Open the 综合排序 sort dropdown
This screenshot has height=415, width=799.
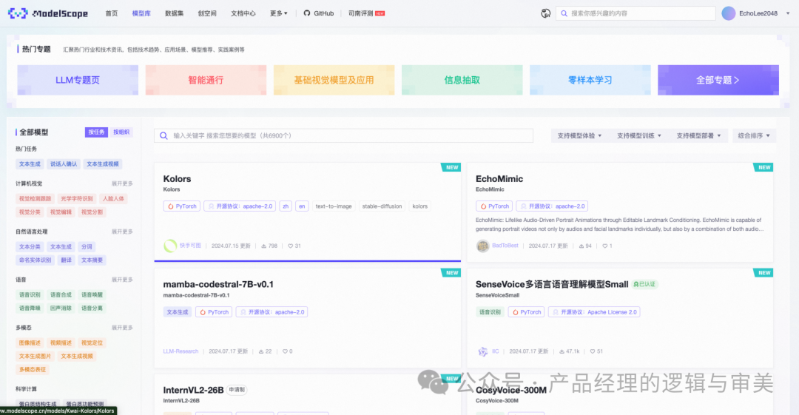click(754, 136)
